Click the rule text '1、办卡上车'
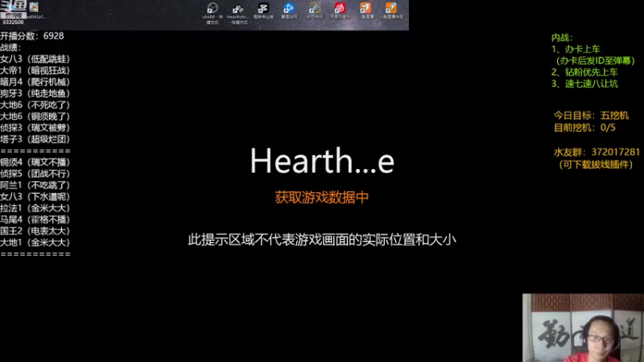The height and width of the screenshot is (362, 644). (576, 49)
